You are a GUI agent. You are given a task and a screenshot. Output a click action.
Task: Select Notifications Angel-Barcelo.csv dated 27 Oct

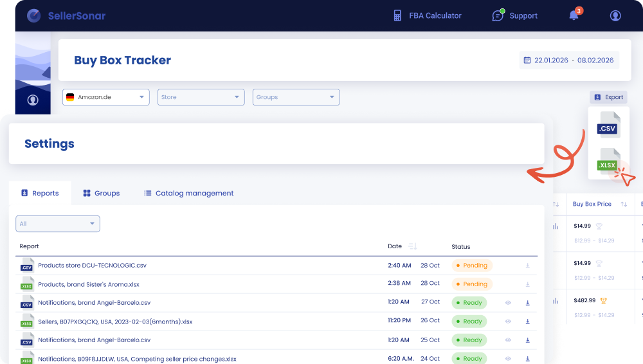pos(95,303)
